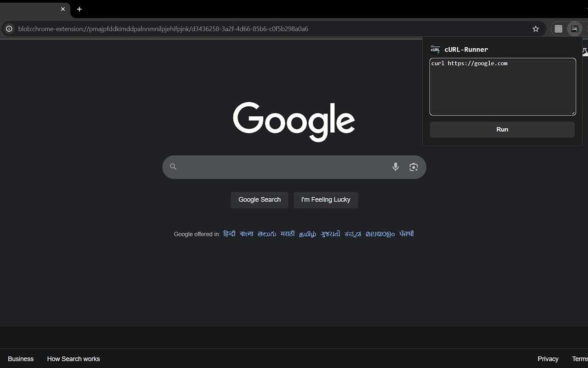Image resolution: width=588 pixels, height=368 pixels.
Task: Search by image with camera icon
Action: 413,167
